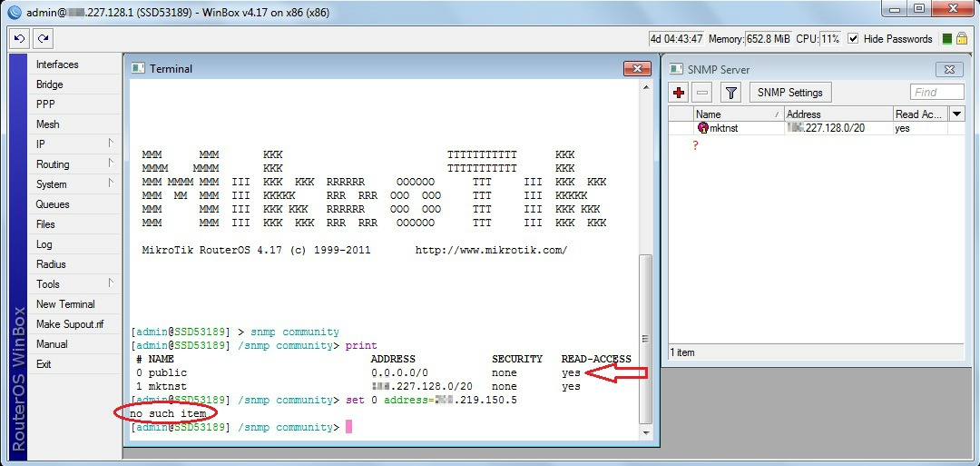Click the 227.128.0/20 address cell
Viewport: 980px width, 466px height.
tap(838, 127)
